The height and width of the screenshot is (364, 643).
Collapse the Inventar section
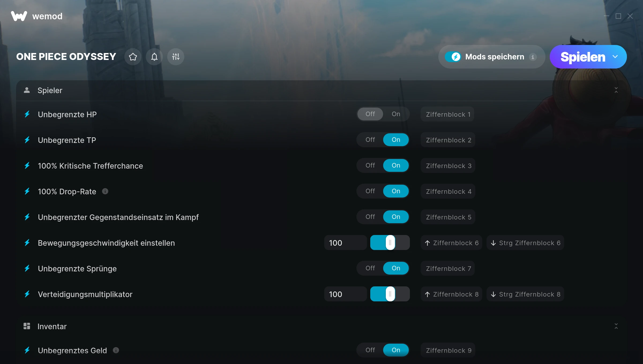coord(616,326)
